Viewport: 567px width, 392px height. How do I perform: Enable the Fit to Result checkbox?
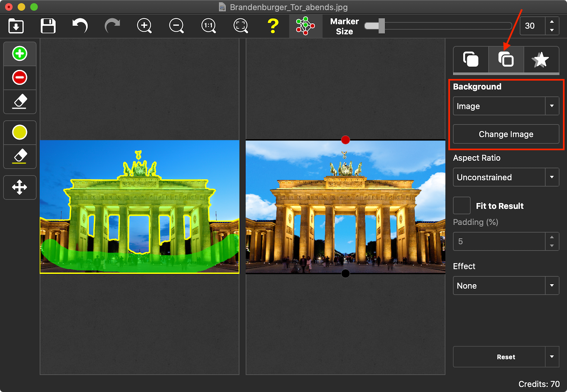coord(462,206)
